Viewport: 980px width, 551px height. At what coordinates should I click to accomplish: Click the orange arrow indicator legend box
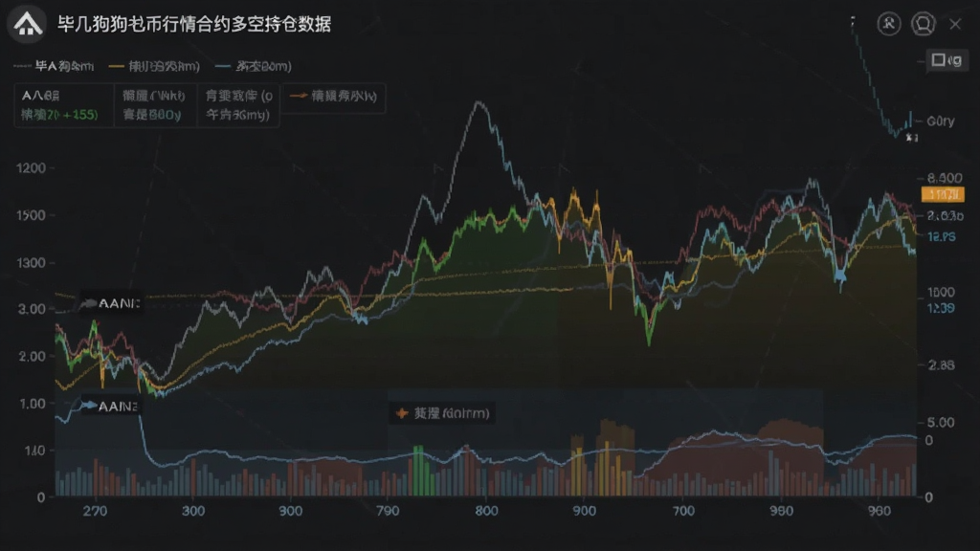pos(333,97)
